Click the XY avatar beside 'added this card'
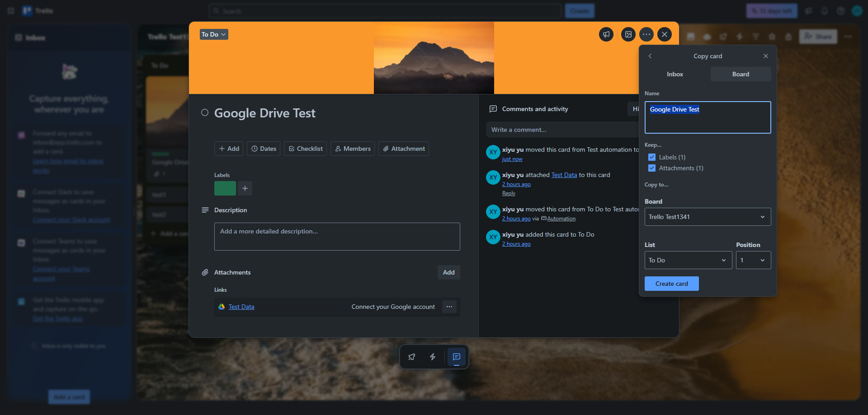The image size is (868, 415). pos(493,237)
